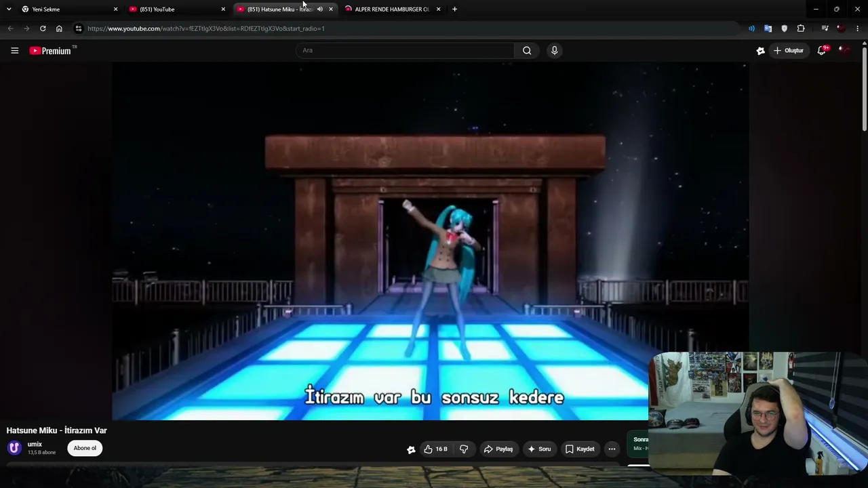Open a new browser tab
This screenshot has height=488, width=868.
(x=454, y=9)
